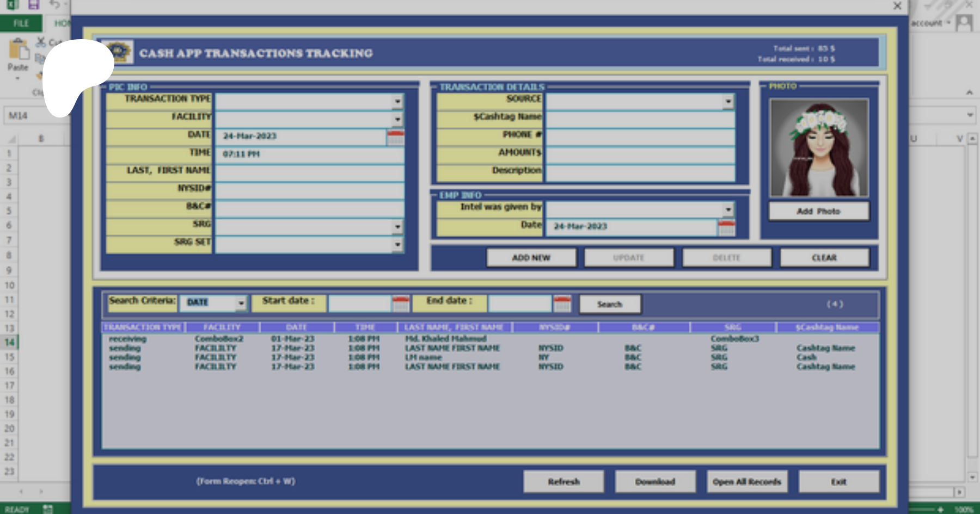Expand the FACILITY dropdown
The width and height of the screenshot is (980, 514).
click(397, 119)
